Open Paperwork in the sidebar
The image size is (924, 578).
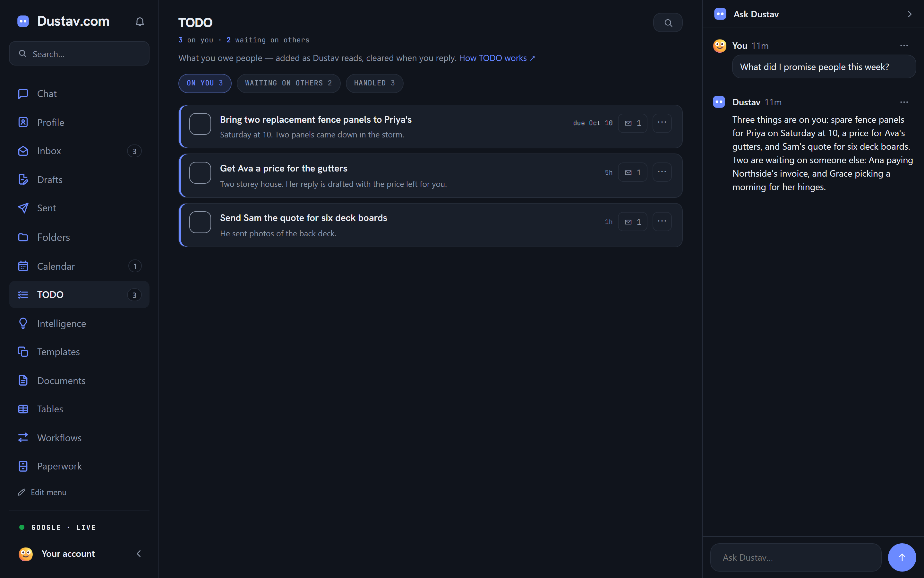pyautogui.click(x=79, y=466)
